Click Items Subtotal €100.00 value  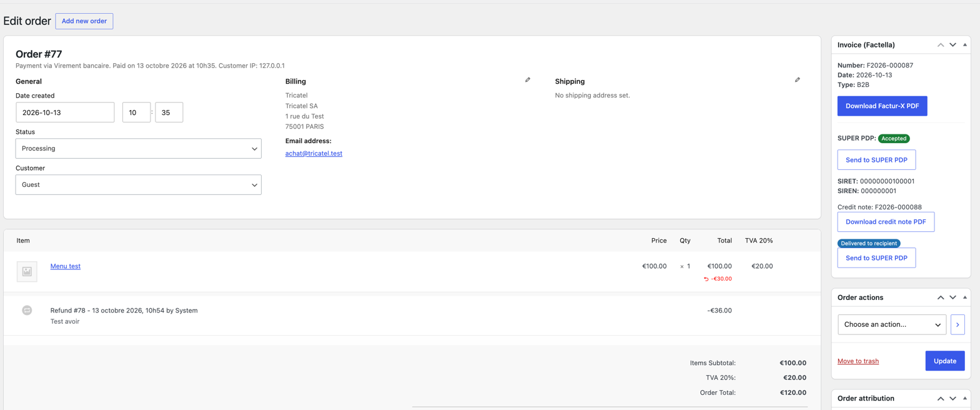[793, 363]
